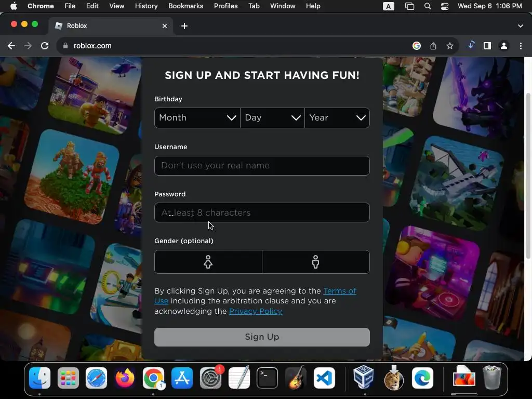Open the Chrome profile avatar
The height and width of the screenshot is (399, 532).
(504, 46)
